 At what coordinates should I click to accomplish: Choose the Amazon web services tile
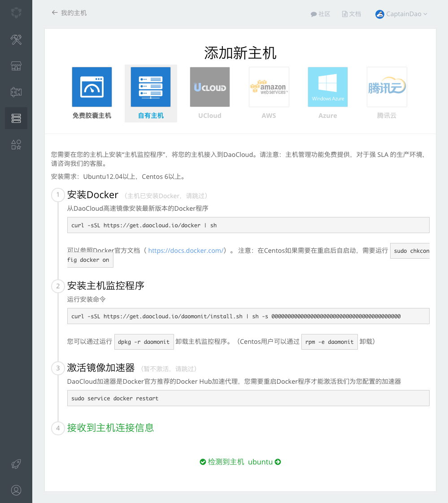pyautogui.click(x=269, y=87)
